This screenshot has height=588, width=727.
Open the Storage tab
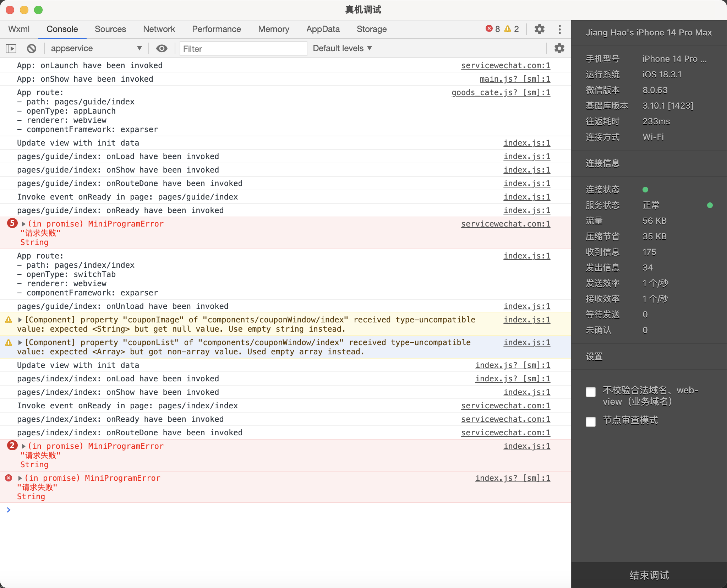pos(371,29)
